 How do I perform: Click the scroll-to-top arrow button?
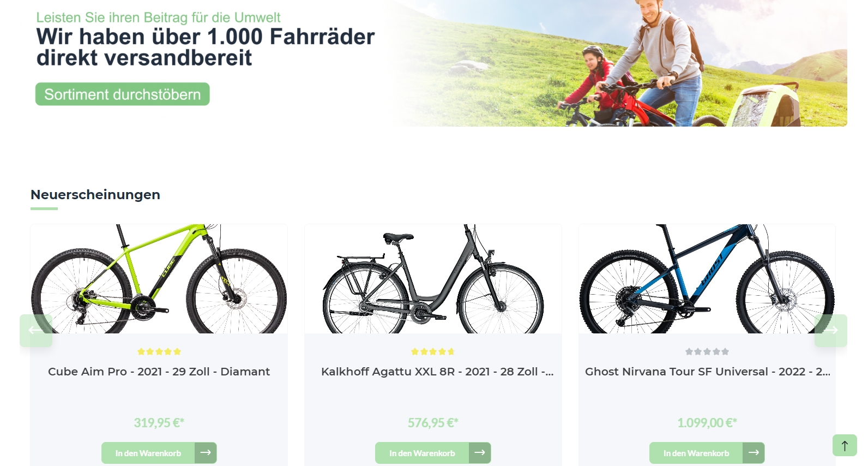pyautogui.click(x=845, y=445)
